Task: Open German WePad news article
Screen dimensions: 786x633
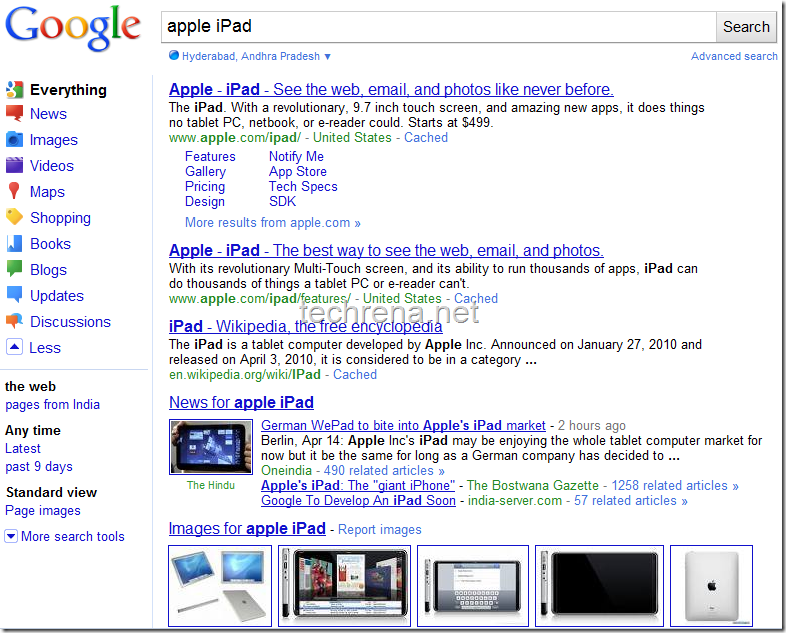Action: [403, 426]
